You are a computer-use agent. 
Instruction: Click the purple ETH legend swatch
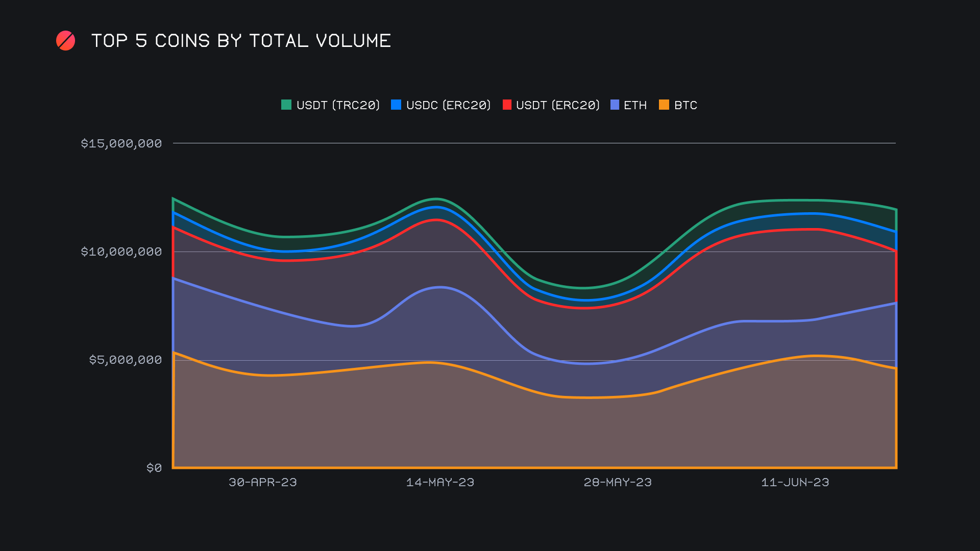[615, 105]
